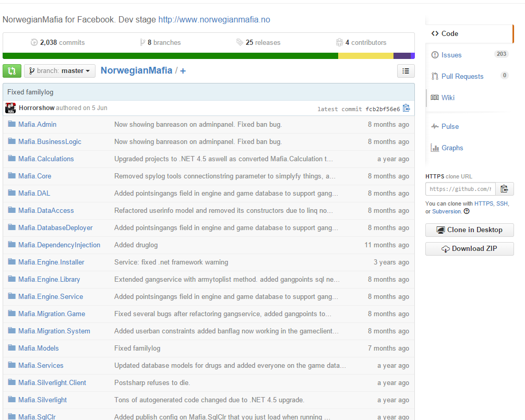Click the Horrorshow avatar image

(10, 108)
